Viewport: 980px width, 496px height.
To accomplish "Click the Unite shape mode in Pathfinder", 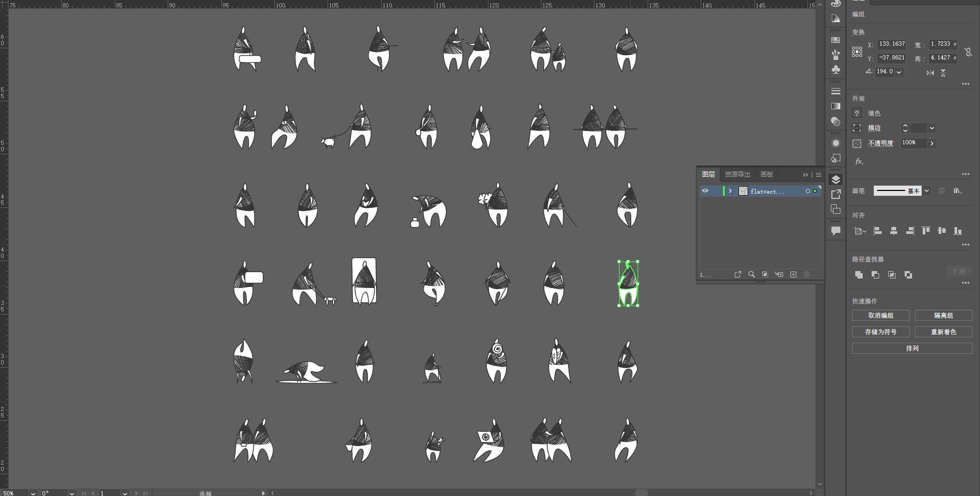I will [859, 275].
